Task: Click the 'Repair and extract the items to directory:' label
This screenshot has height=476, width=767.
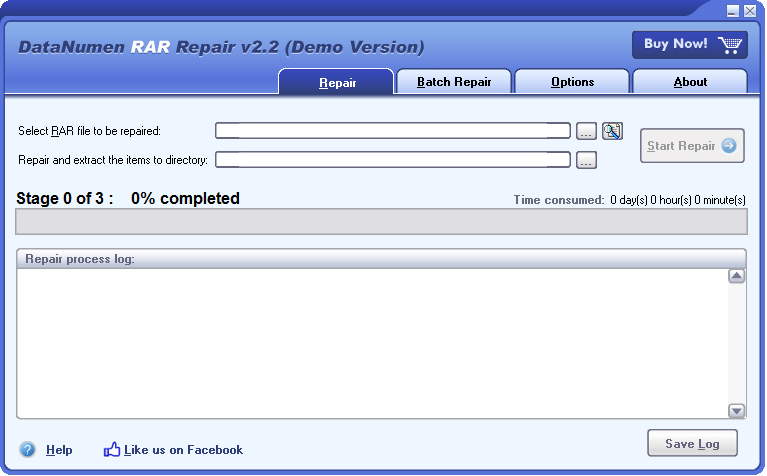Action: click(x=113, y=160)
